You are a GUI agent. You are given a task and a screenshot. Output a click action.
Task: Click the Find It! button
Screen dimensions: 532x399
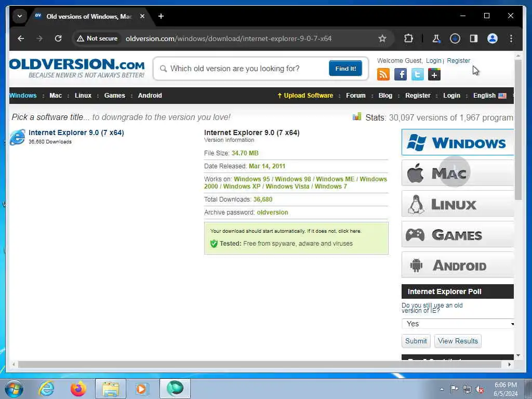pos(345,68)
